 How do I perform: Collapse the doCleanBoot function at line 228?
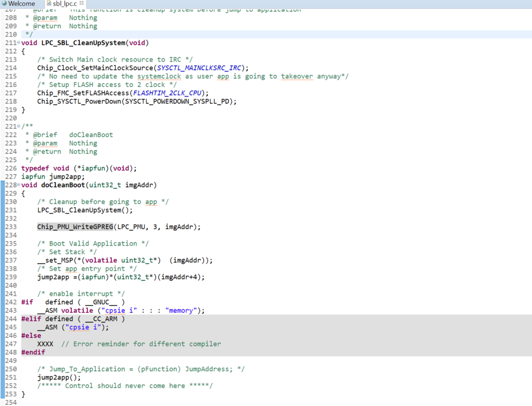point(19,185)
